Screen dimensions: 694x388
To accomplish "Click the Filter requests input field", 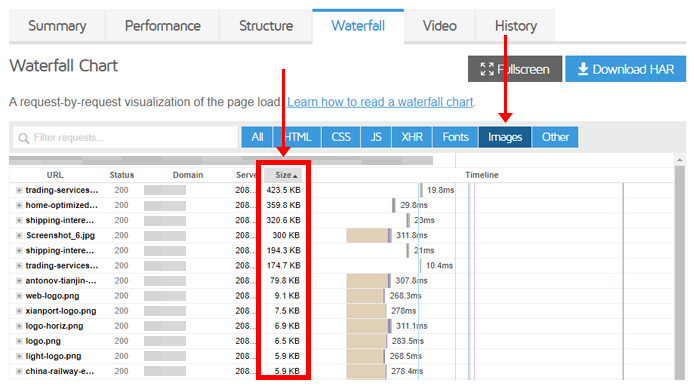I will [126, 137].
